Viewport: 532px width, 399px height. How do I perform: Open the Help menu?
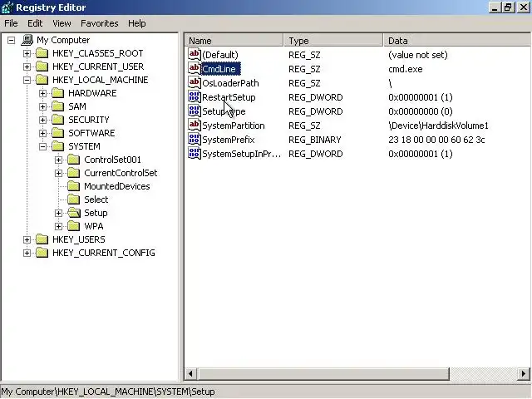click(136, 23)
